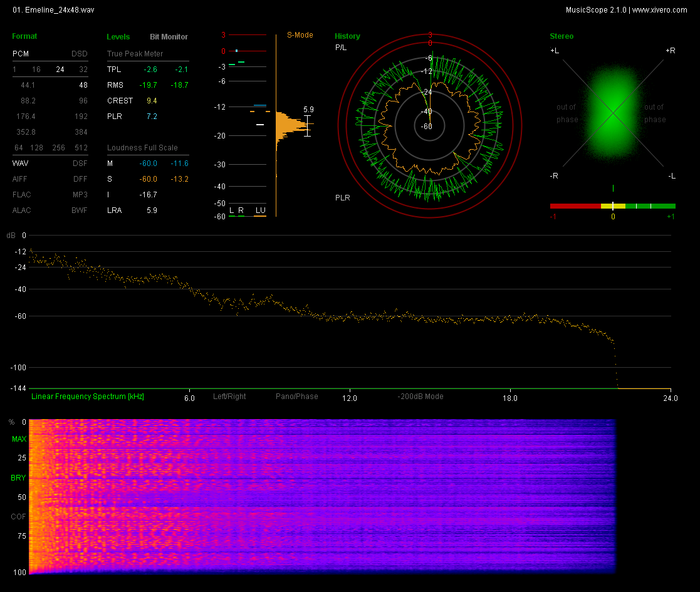Viewport: 700px width, 592px height.
Task: Open the www.xivero.com link
Action: [659, 10]
